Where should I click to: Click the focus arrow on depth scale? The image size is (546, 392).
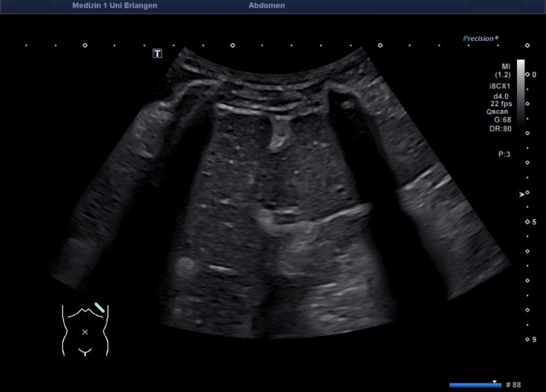(x=522, y=195)
